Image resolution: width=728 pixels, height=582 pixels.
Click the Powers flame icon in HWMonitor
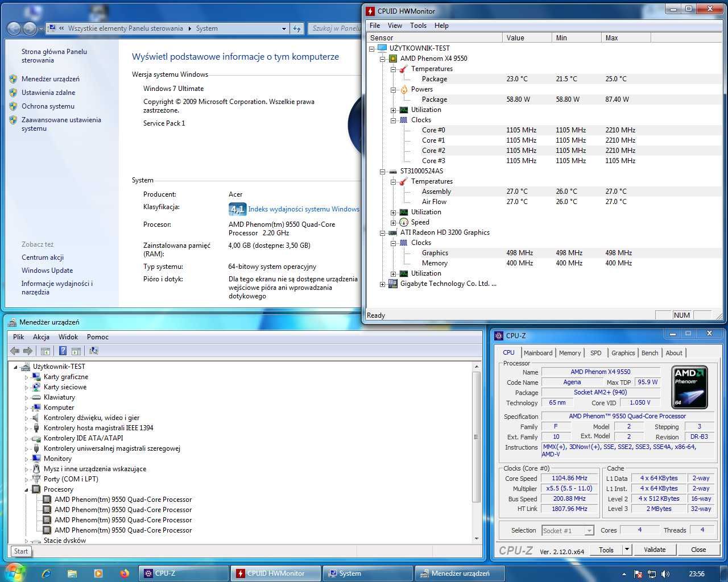point(404,89)
